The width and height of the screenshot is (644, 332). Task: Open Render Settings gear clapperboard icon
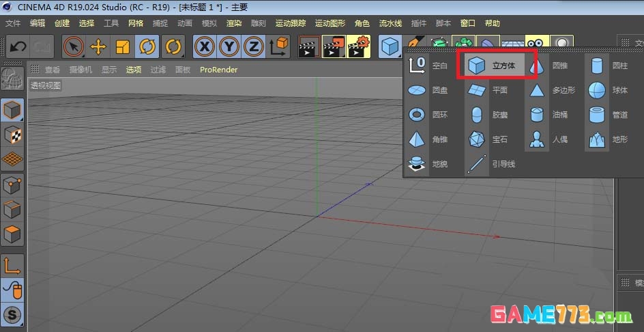(358, 46)
